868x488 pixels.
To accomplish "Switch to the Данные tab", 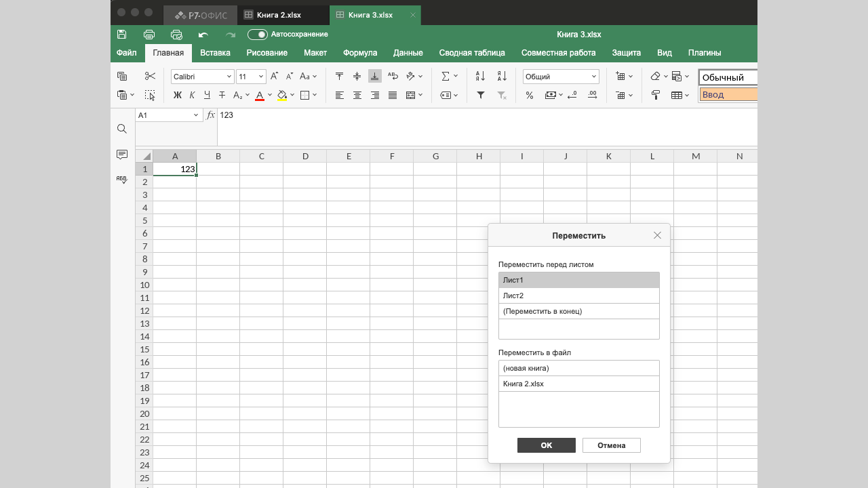I will (408, 53).
